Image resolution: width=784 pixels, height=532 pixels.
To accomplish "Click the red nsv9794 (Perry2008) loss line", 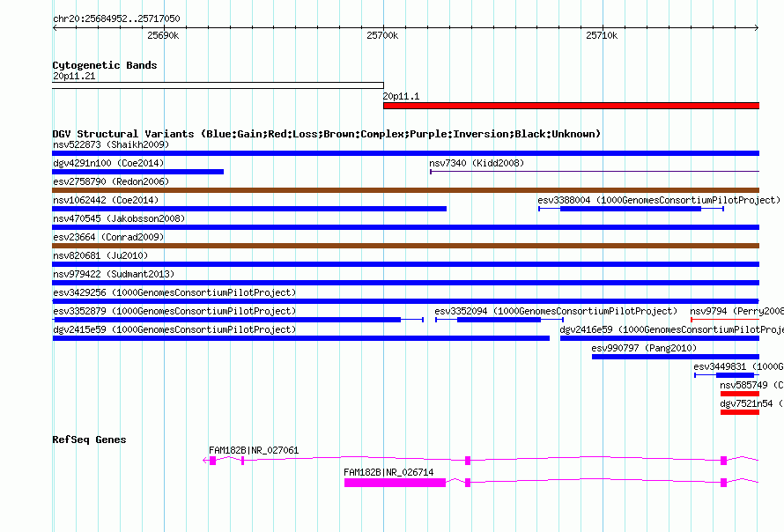I will pos(725,320).
